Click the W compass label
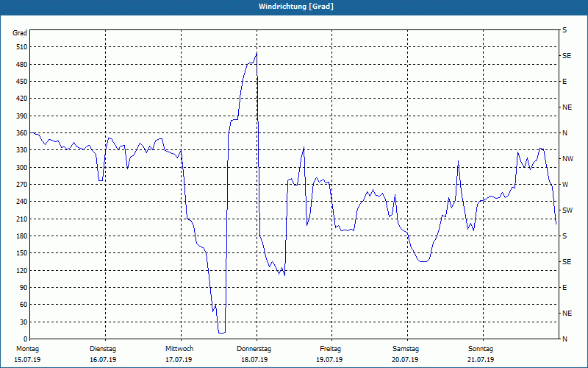Viewport: 588px width, 368px height. pyautogui.click(x=565, y=185)
